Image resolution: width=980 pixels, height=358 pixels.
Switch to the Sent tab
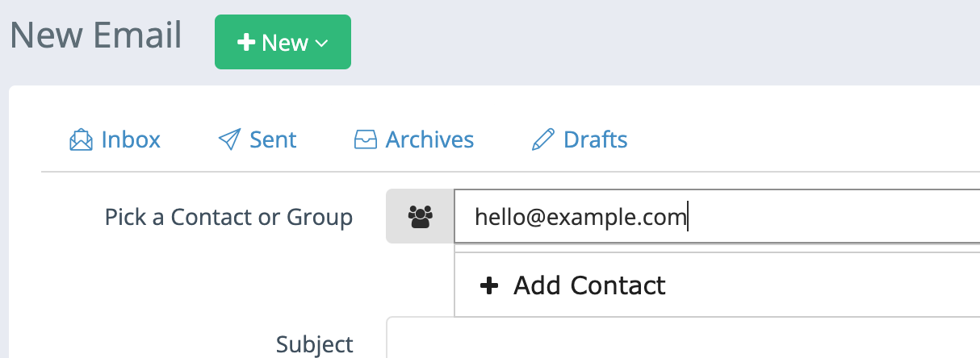(273, 139)
